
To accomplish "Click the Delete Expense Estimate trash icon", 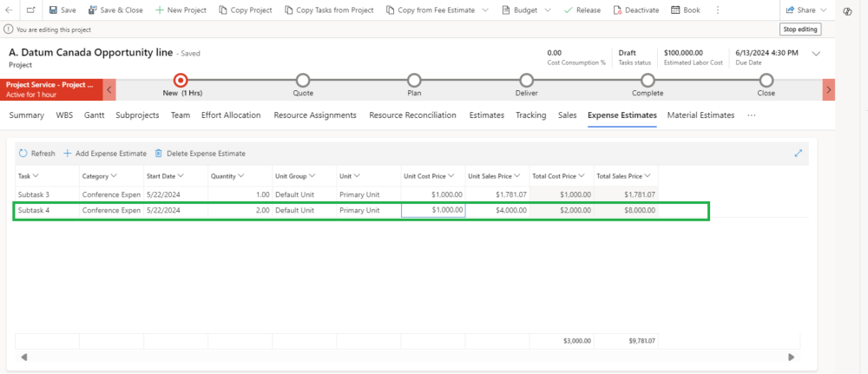I will point(158,154).
